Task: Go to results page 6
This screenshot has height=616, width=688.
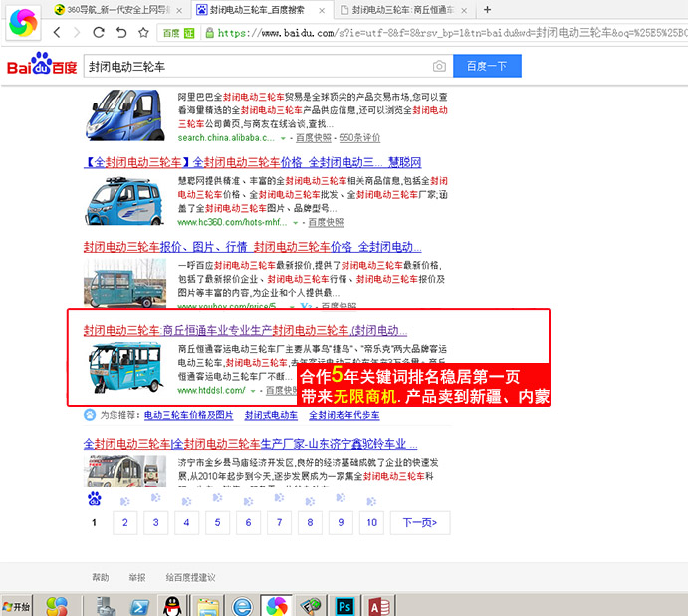Action: pyautogui.click(x=248, y=522)
